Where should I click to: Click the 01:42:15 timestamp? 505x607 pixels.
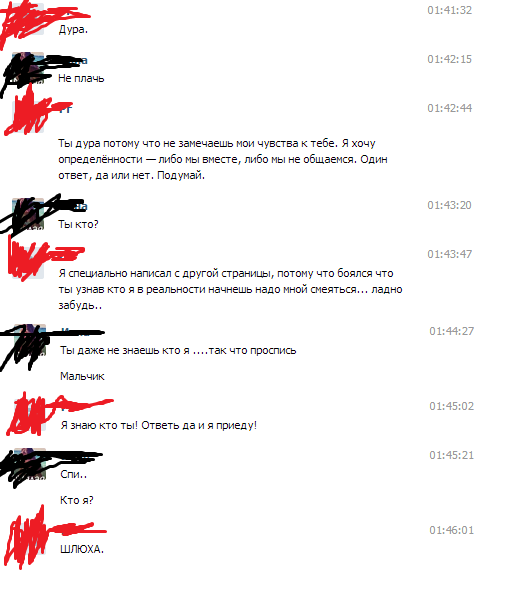449,59
